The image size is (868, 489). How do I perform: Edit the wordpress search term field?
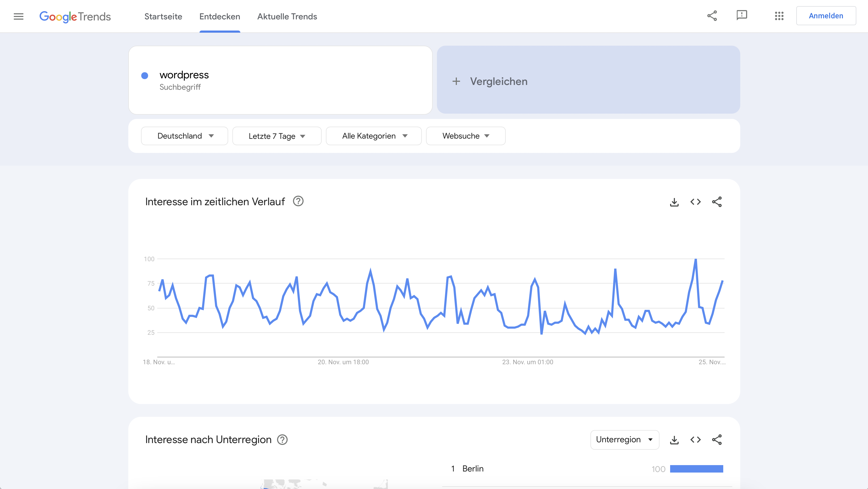click(184, 75)
